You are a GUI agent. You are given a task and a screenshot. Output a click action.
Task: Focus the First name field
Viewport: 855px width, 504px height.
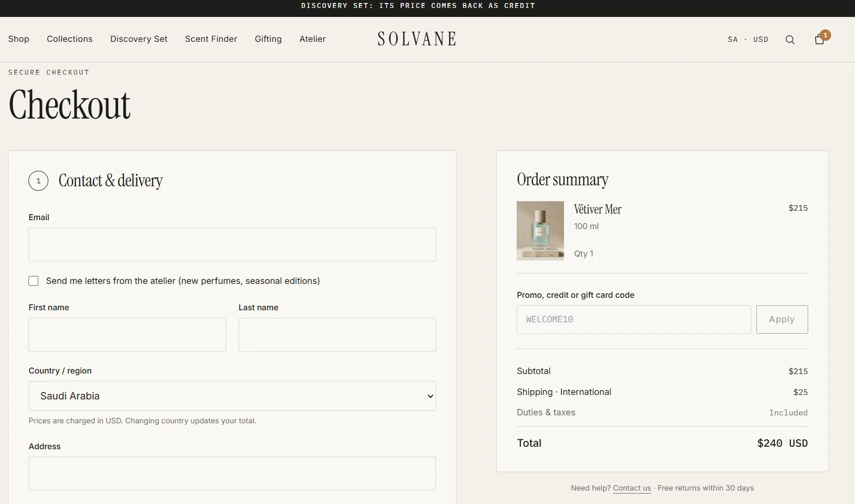(x=127, y=335)
